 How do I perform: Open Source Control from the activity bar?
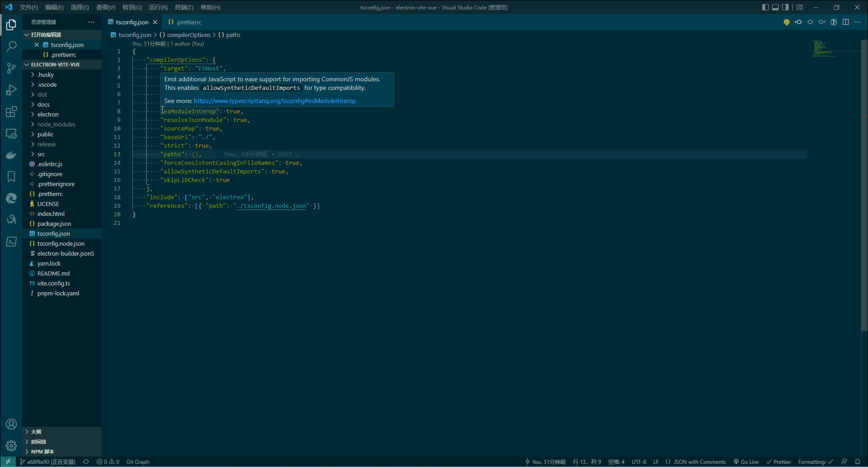pyautogui.click(x=11, y=68)
